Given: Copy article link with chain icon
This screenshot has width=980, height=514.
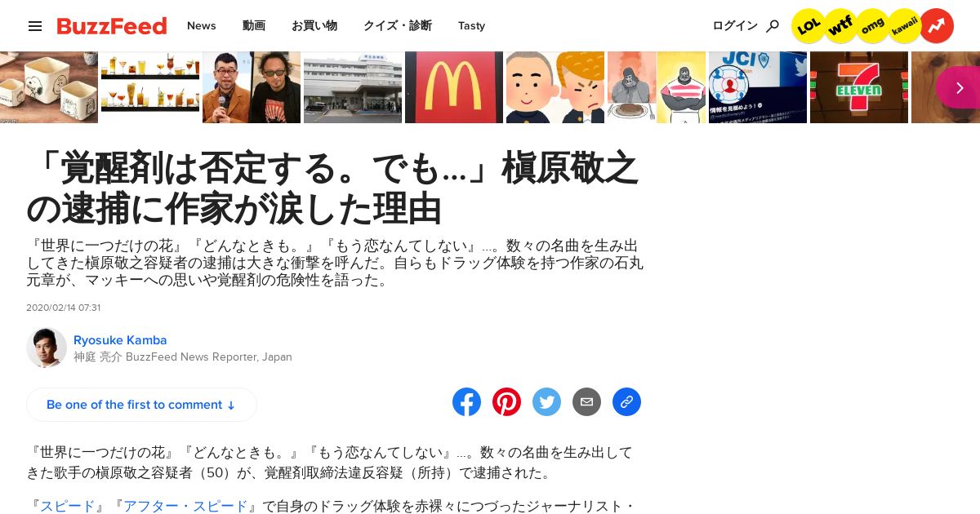Looking at the screenshot, I should (626, 402).
